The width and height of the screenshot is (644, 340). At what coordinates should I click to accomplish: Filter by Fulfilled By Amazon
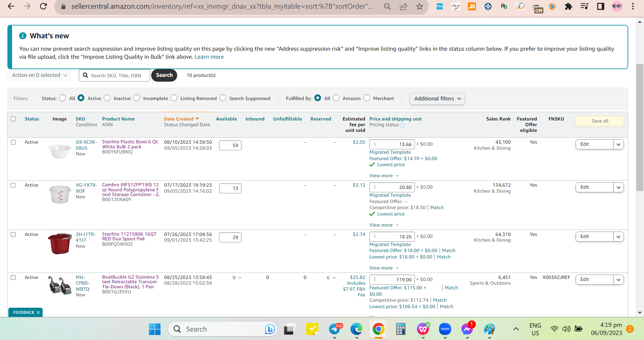pos(336,98)
